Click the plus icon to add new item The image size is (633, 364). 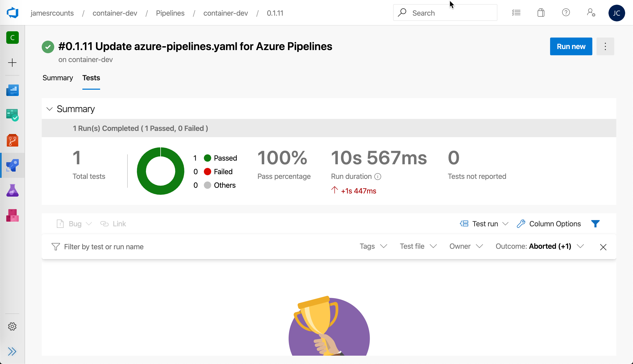(x=12, y=63)
